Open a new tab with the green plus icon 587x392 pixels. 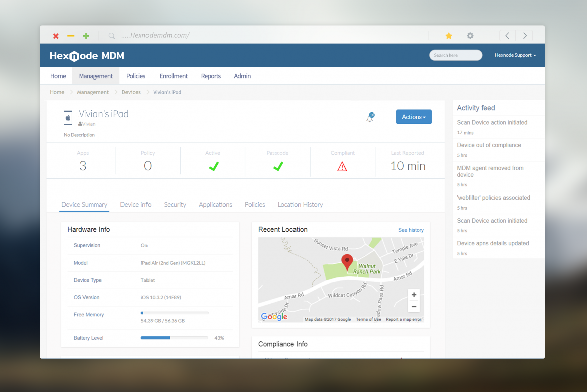tap(85, 36)
